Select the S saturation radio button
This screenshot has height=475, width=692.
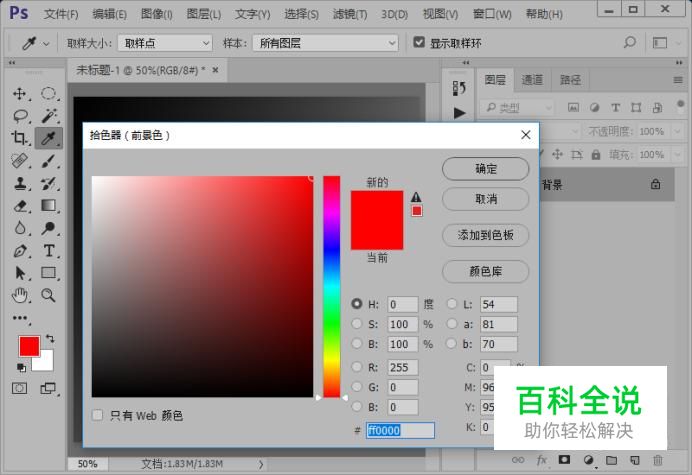(x=357, y=324)
